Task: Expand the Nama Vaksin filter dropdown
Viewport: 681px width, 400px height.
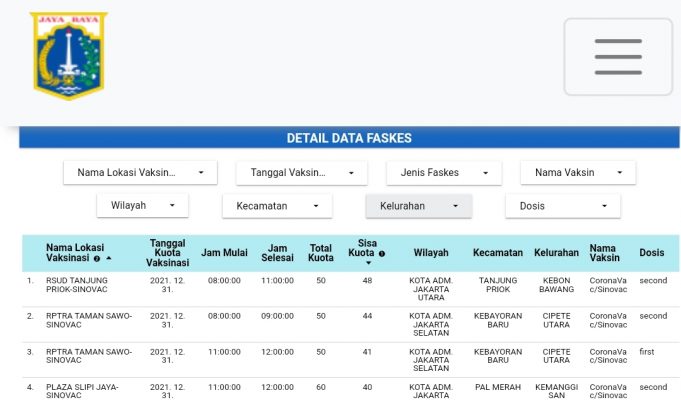Action: tap(577, 173)
